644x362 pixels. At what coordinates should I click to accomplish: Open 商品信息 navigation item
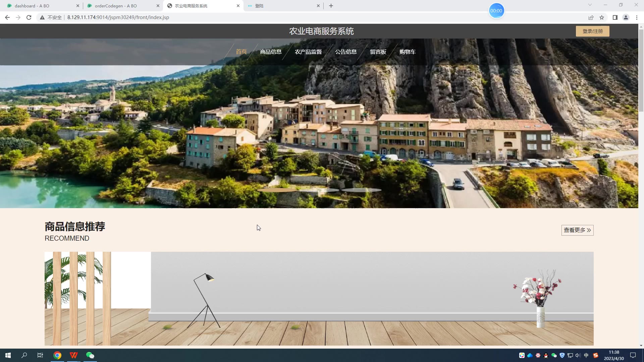point(271,52)
